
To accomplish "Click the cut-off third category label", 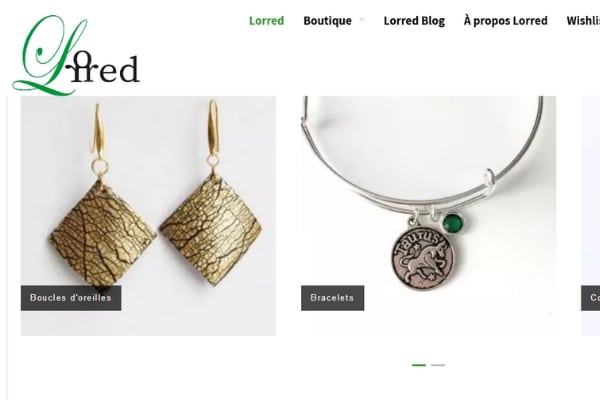I will coord(590,298).
